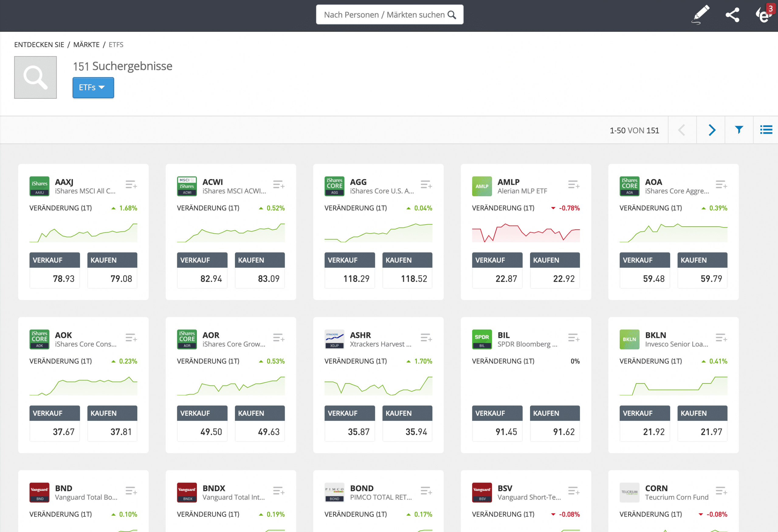Open the ETFs category dropdown
778x532 pixels.
(x=93, y=88)
